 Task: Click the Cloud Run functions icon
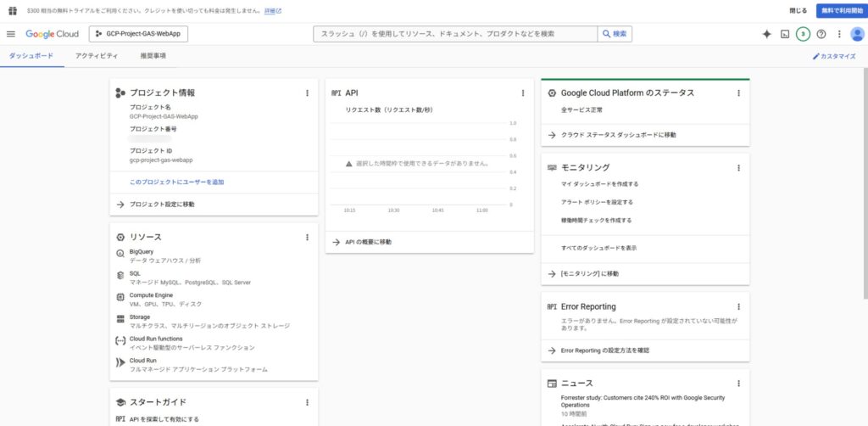point(120,340)
